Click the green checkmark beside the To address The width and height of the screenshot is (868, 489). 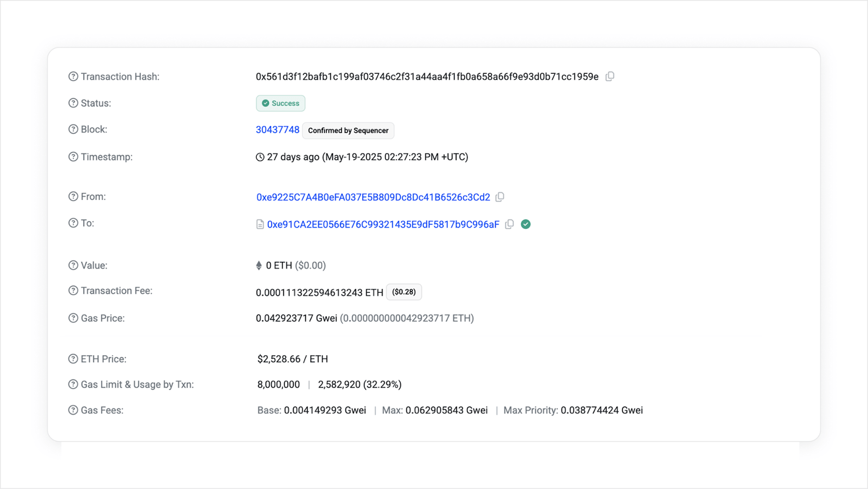(525, 224)
